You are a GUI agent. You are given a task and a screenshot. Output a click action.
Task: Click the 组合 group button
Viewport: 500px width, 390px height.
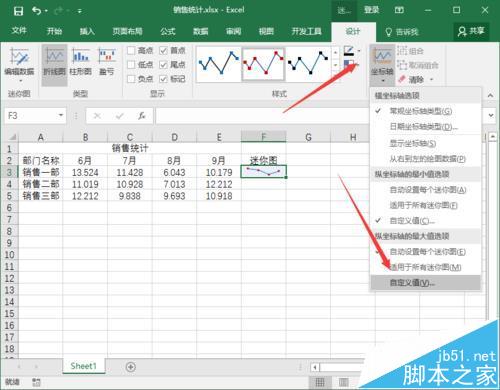tap(410, 51)
